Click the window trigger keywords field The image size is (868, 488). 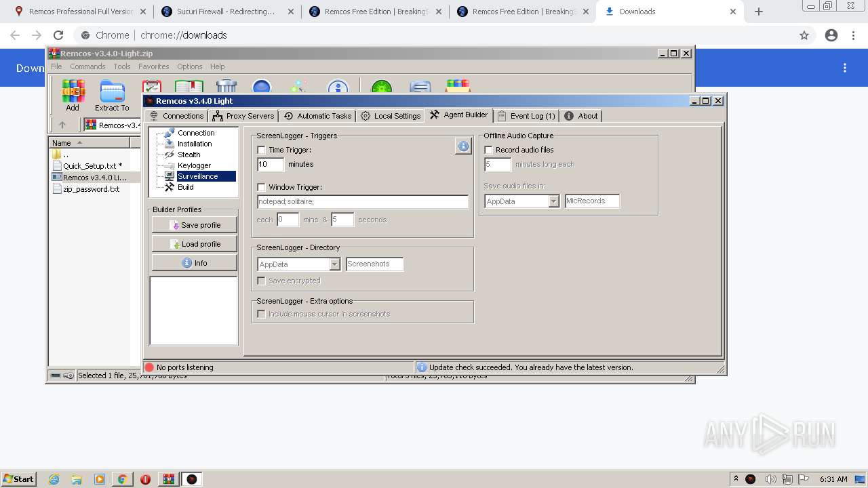coord(363,202)
